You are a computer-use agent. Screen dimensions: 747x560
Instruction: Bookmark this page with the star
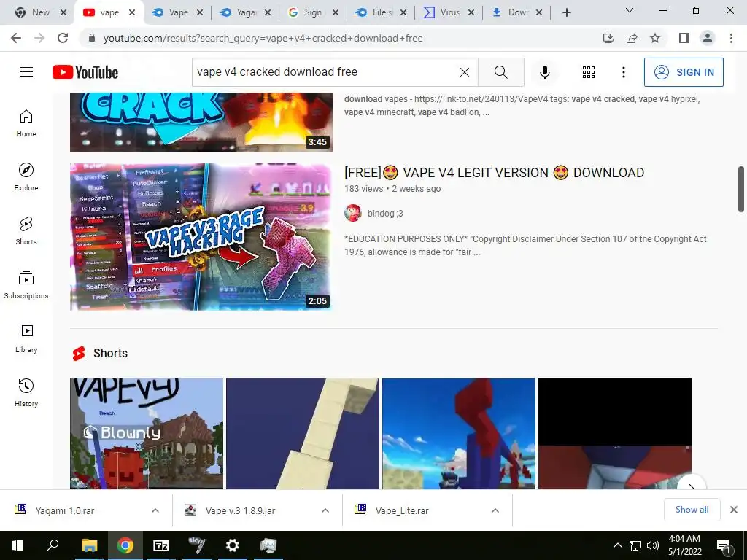655,38
